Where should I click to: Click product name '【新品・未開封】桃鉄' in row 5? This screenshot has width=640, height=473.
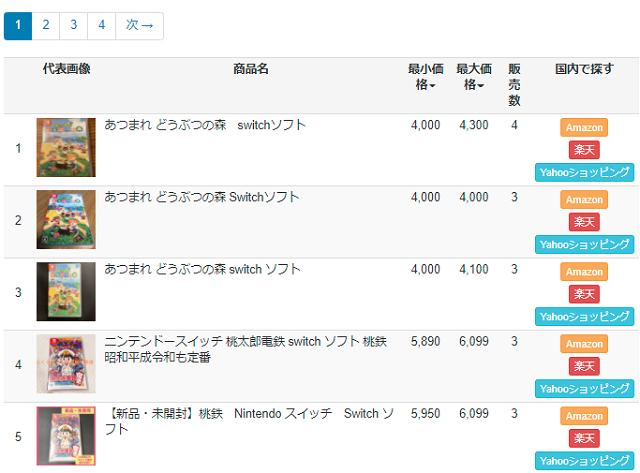[249, 421]
